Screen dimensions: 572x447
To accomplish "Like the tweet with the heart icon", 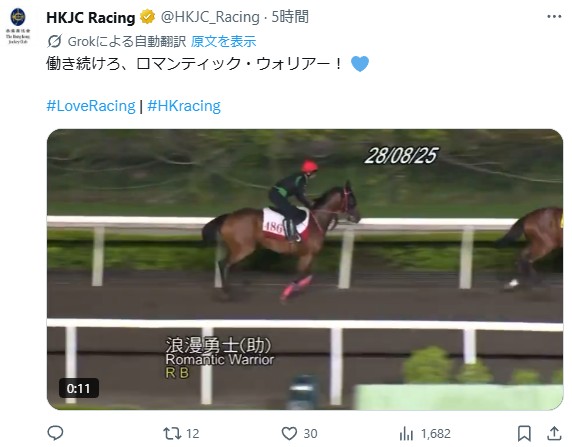I will click(x=289, y=433).
